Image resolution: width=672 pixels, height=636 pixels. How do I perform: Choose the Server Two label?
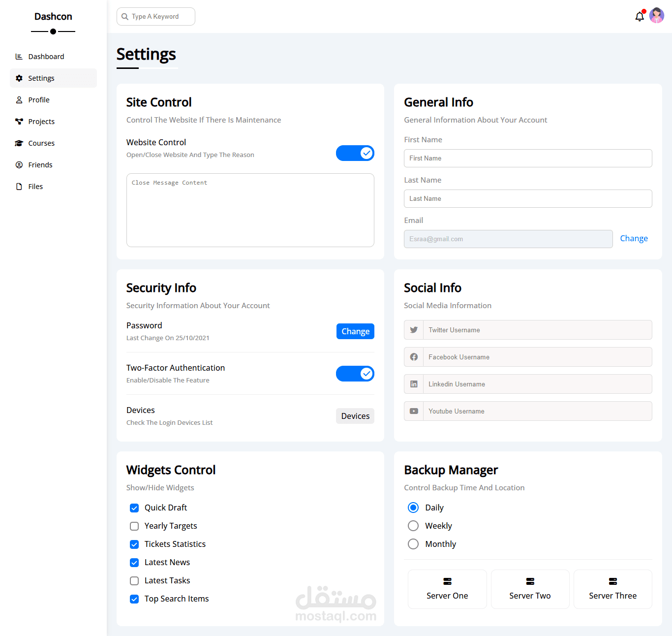[530, 596]
